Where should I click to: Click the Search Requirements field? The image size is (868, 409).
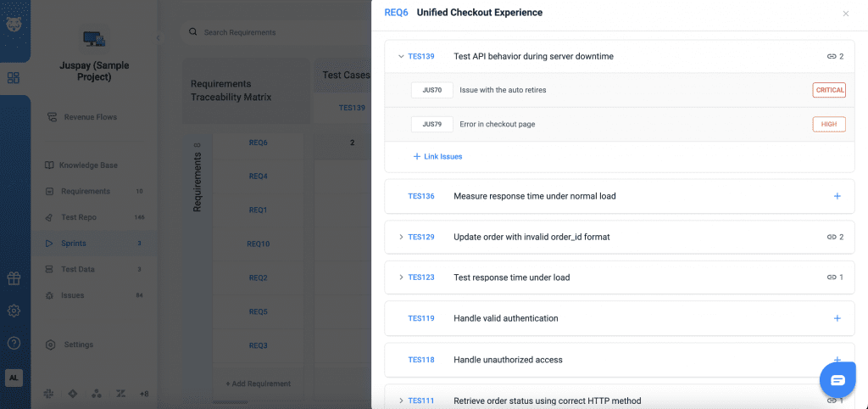click(x=254, y=32)
